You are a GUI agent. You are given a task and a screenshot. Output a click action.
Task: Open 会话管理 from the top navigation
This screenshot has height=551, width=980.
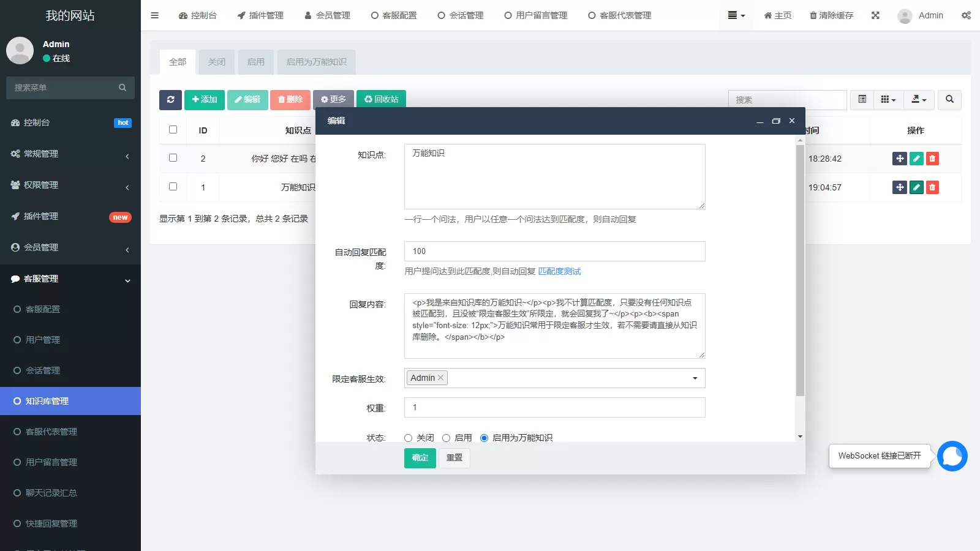[460, 15]
